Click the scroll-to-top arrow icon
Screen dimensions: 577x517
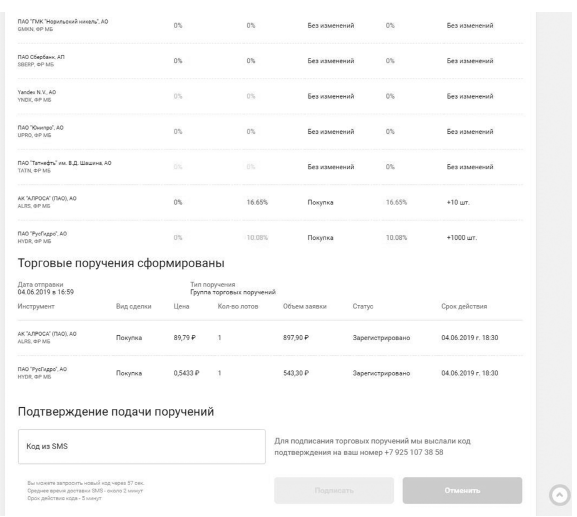click(x=559, y=495)
